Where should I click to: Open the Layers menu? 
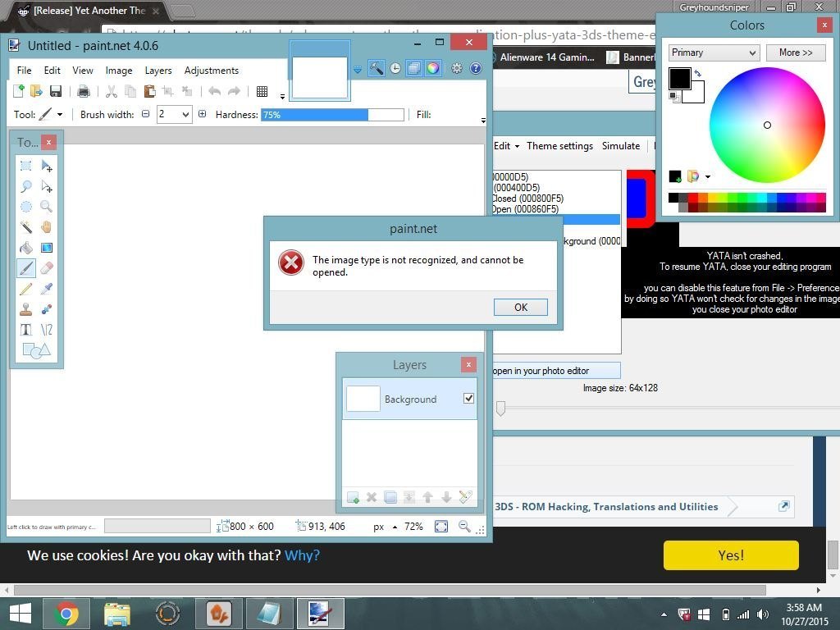pos(158,71)
